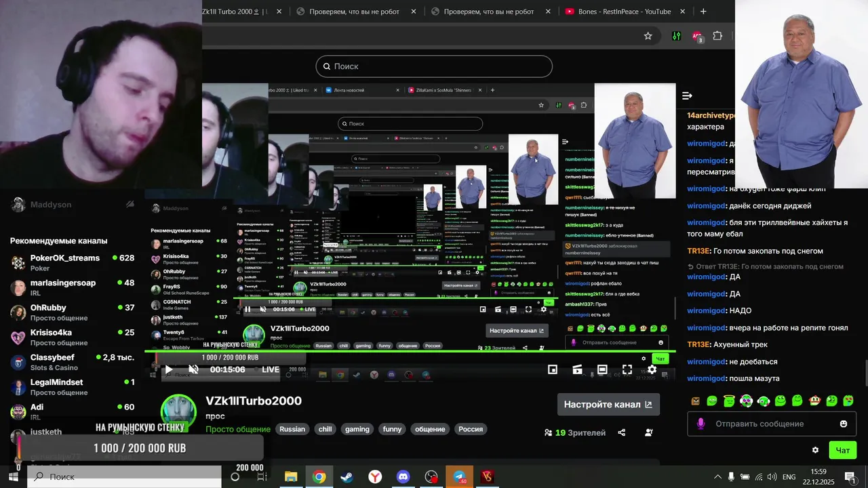This screenshot has width=868, height=488.
Task: Close the Bones - RestInPeace YouTube tab
Action: pyautogui.click(x=682, y=12)
